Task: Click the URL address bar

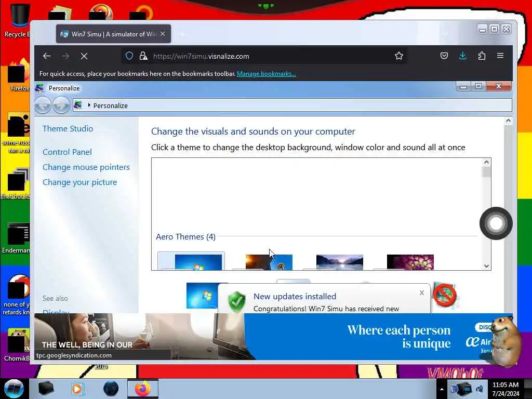Action: [264, 56]
